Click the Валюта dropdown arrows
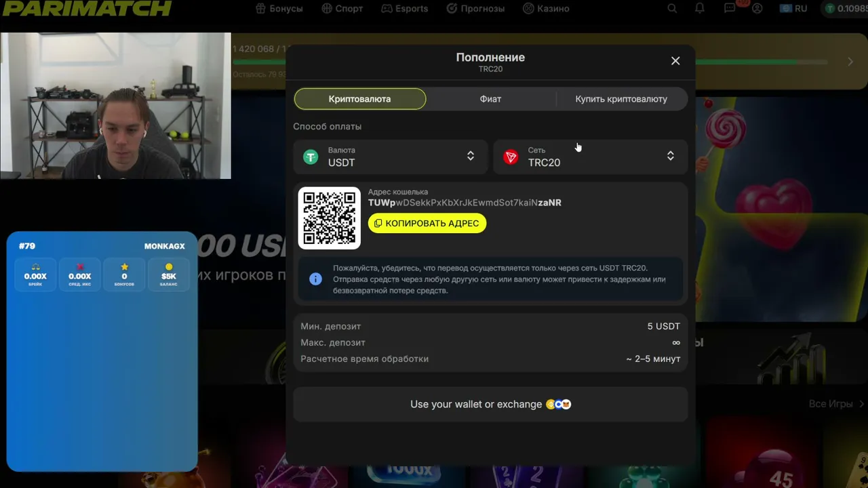 (x=471, y=157)
